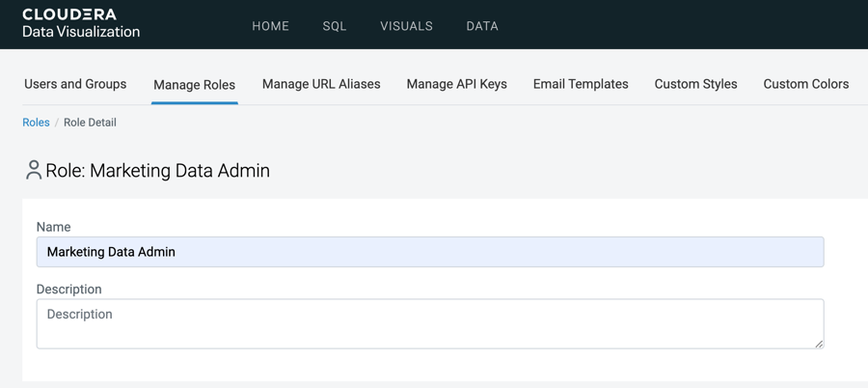This screenshot has width=868, height=388.
Task: Open the Manage URL Aliases tab
Action: [321, 84]
